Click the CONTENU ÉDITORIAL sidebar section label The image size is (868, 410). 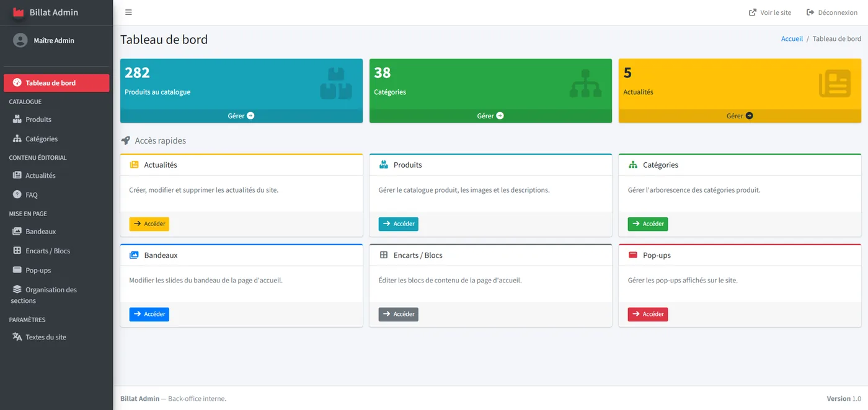[x=38, y=157]
